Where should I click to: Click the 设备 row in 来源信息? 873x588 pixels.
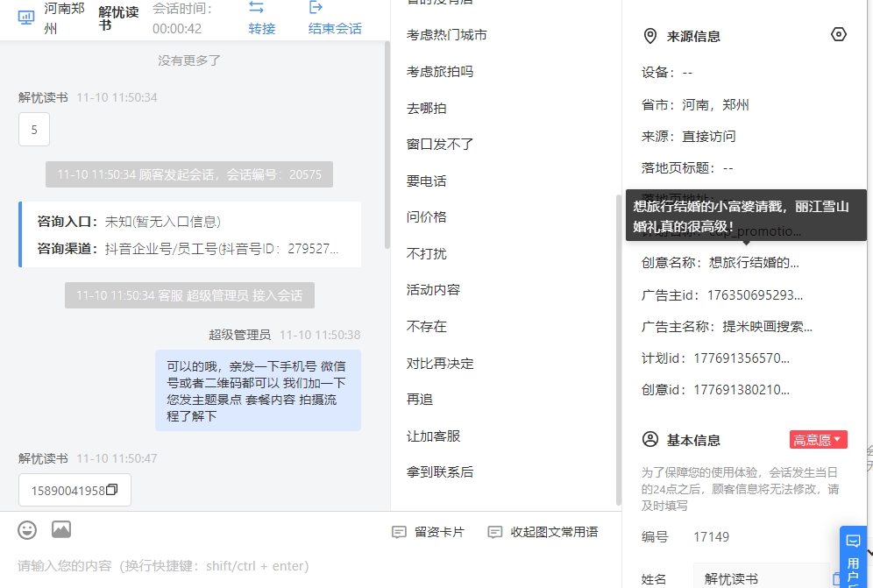tap(667, 73)
